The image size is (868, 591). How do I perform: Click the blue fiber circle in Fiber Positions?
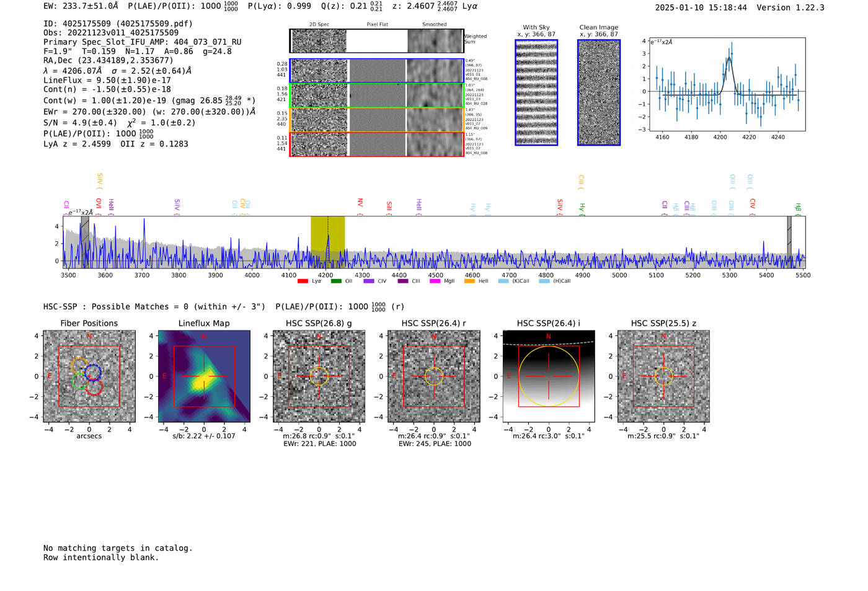(93, 373)
